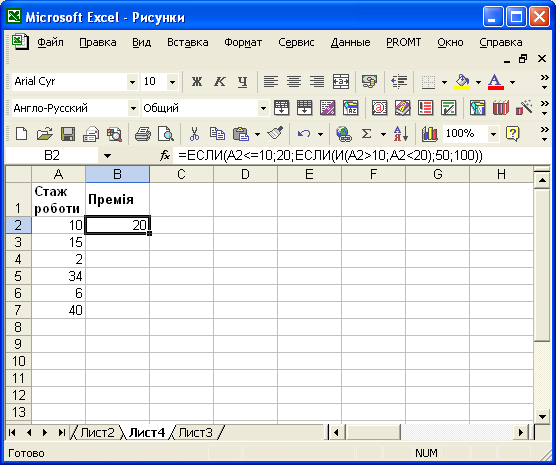Open Chart Wizard icon
This screenshot has width=556, height=465.
coord(429,134)
